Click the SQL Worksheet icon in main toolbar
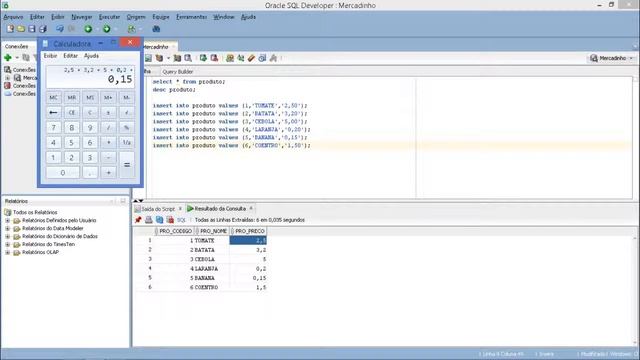640x360 pixels. point(131,29)
